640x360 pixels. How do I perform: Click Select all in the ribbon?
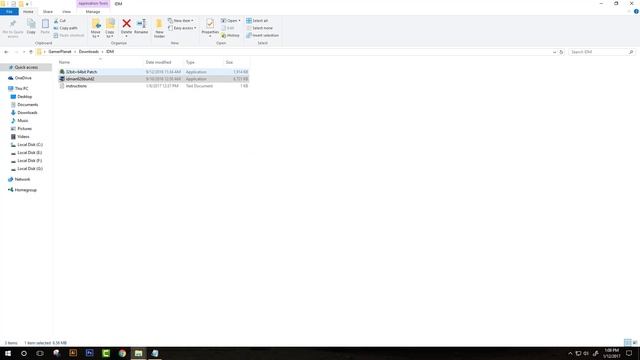pyautogui.click(x=257, y=20)
